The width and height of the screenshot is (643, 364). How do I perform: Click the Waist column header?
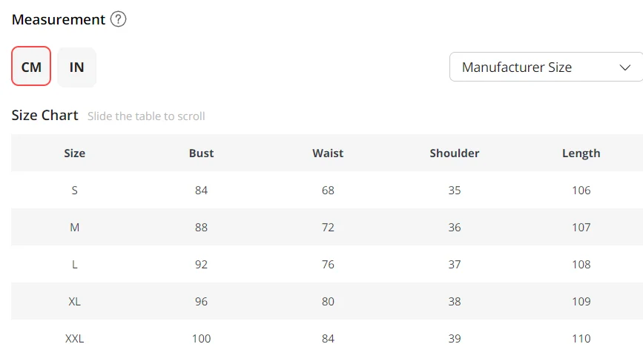click(x=328, y=153)
